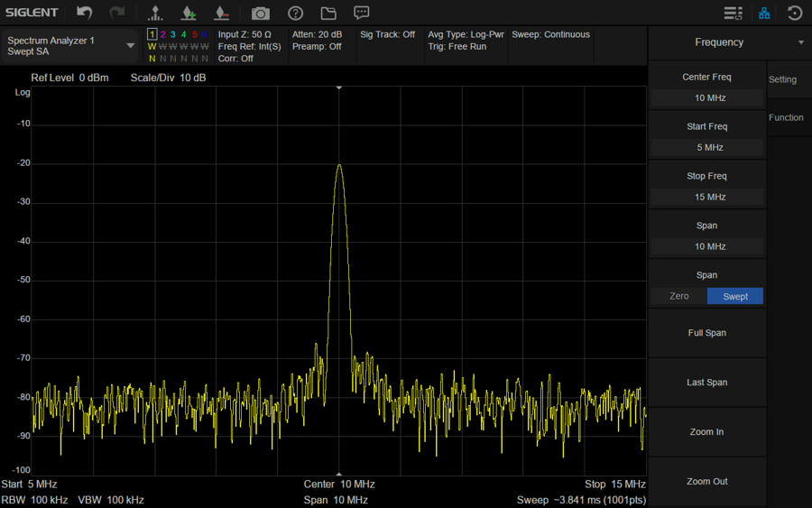Click the Trig: Free Run status
Screen dimensions: 812x508
point(457,47)
